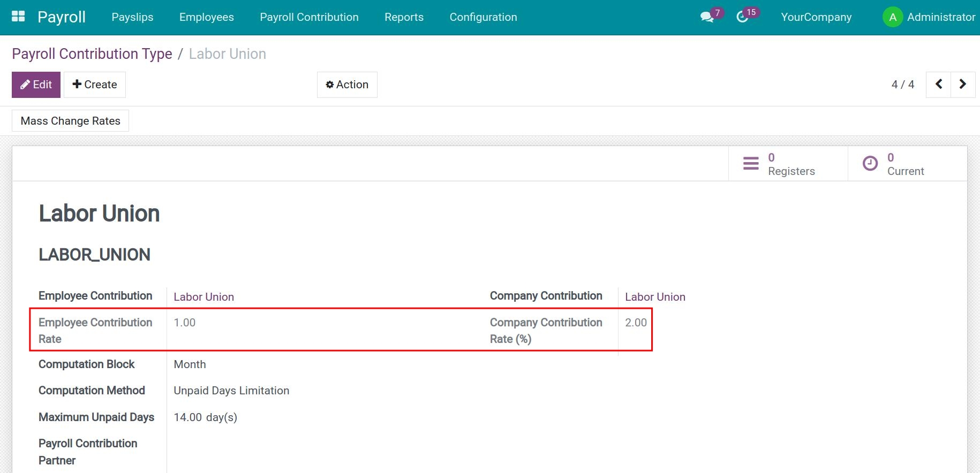Click the Company Contribution Rate value 2.00
This screenshot has height=473, width=980.
636,323
